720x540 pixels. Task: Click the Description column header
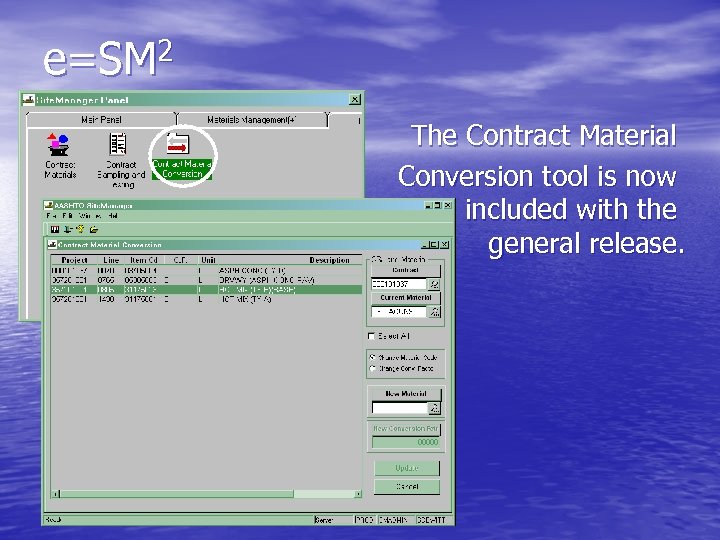[290, 260]
